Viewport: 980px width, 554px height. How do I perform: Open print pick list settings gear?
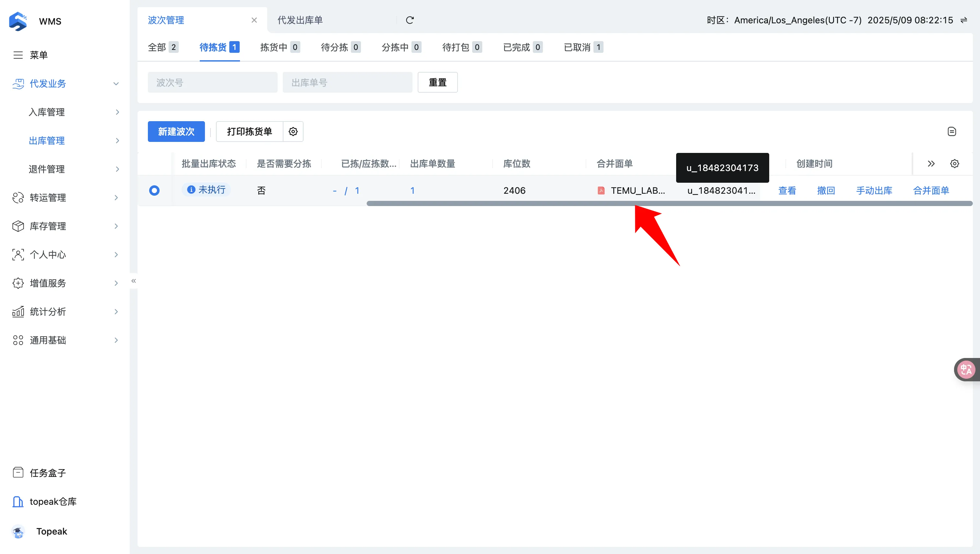click(x=293, y=132)
